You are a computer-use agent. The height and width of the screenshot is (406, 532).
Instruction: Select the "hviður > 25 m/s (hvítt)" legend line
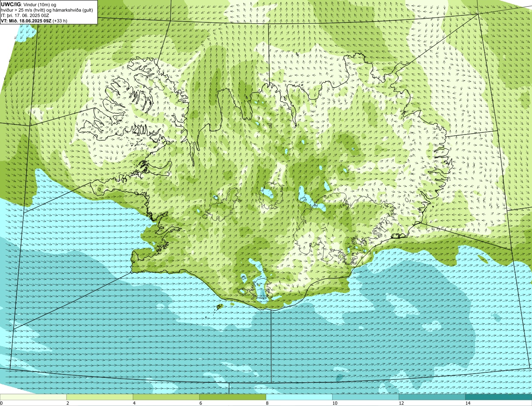point(47,10)
